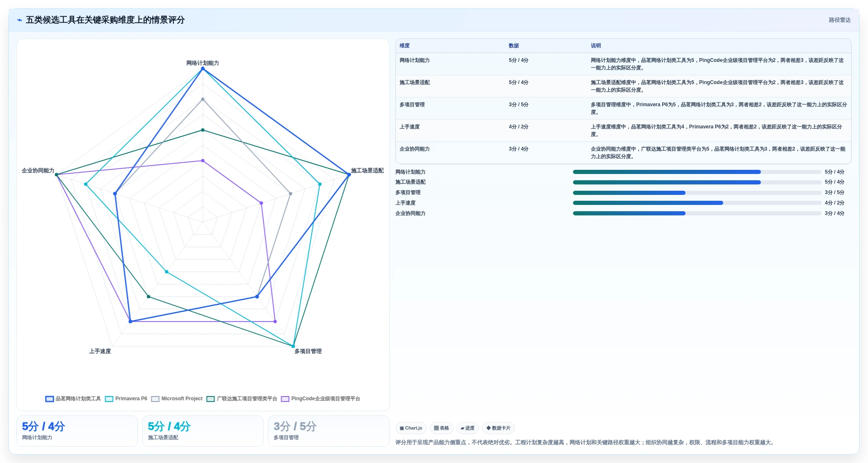Toggle 品茗网络计划类工具 legend swatch
The width and height of the screenshot is (868, 463).
49,399
